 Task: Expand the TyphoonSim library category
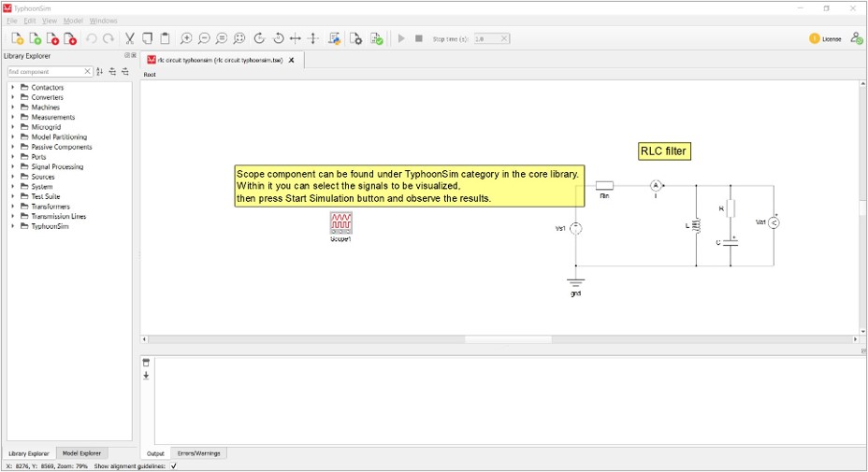point(13,226)
